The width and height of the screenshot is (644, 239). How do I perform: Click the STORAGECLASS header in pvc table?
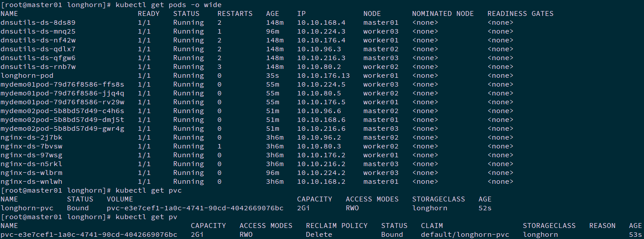[439, 199]
